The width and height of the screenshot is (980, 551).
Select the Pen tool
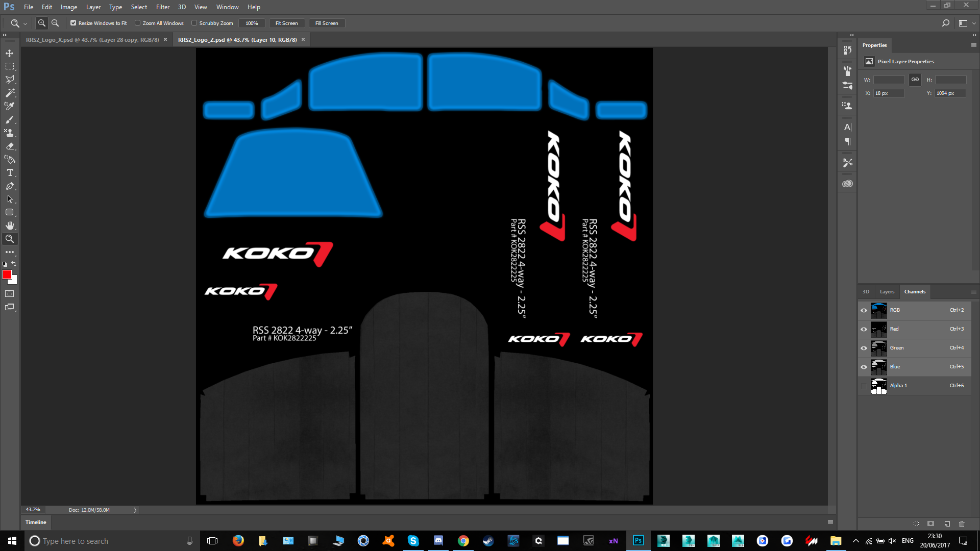(x=10, y=186)
